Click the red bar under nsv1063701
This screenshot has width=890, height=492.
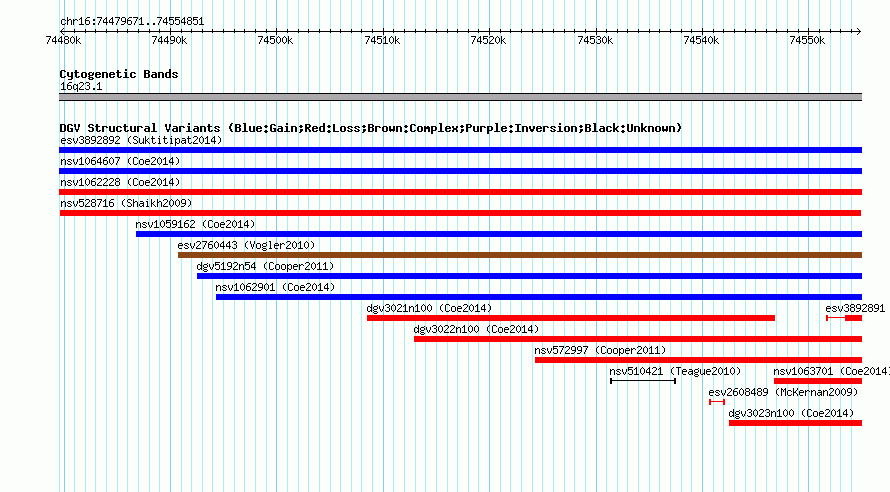(x=818, y=381)
